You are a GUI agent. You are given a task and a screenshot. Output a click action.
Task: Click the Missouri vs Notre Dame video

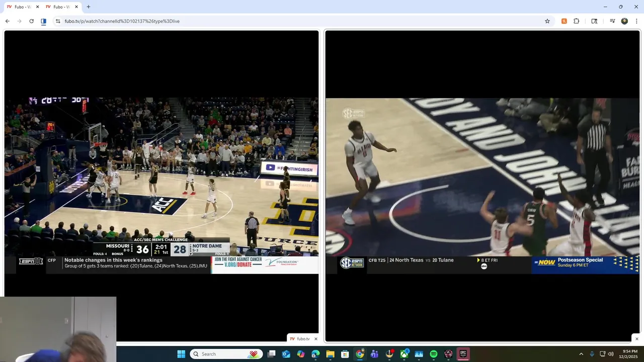pyautogui.click(x=162, y=186)
